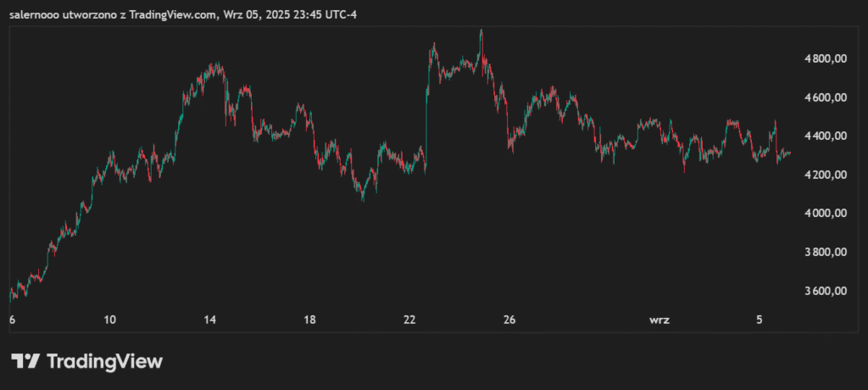Select date label 26 on time axis

click(x=509, y=320)
